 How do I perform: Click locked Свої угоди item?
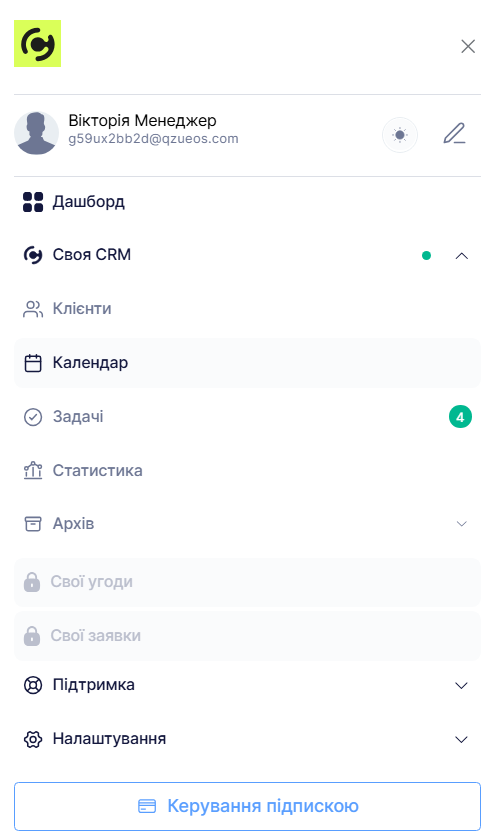[x=247, y=582]
